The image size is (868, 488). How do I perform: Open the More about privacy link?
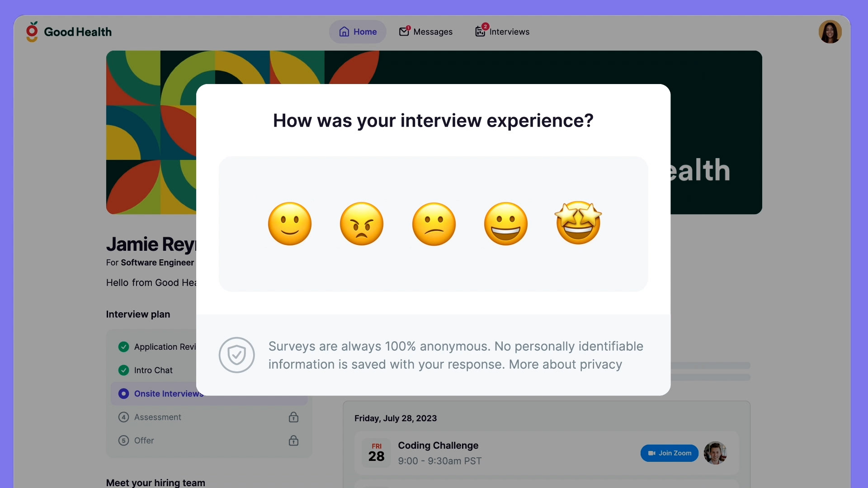pyautogui.click(x=565, y=364)
